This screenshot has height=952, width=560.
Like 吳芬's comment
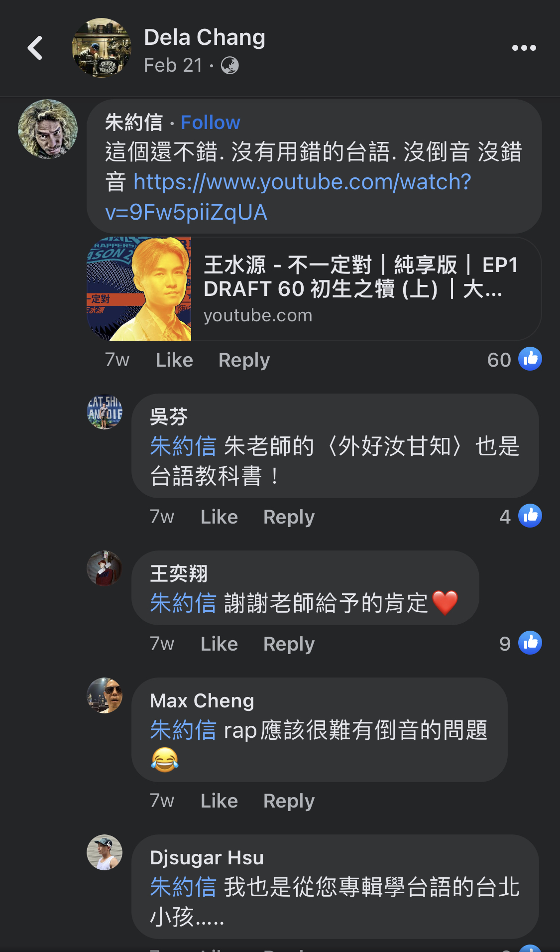coord(219,517)
